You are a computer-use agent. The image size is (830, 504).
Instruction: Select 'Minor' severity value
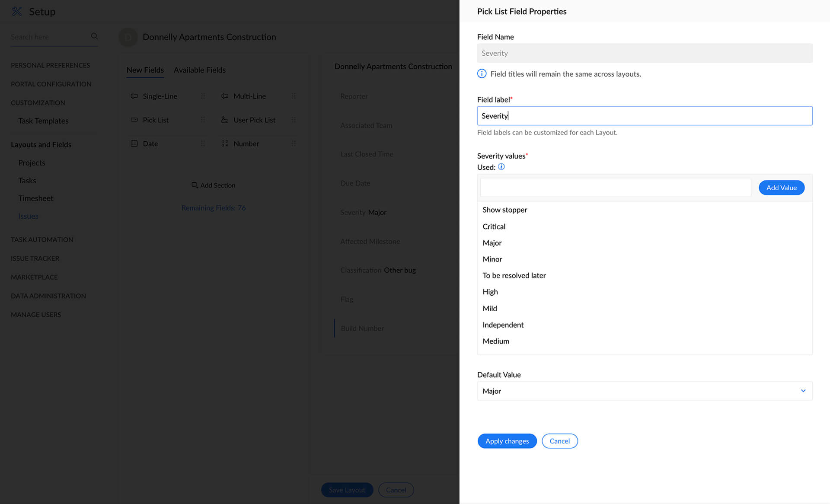pos(492,259)
